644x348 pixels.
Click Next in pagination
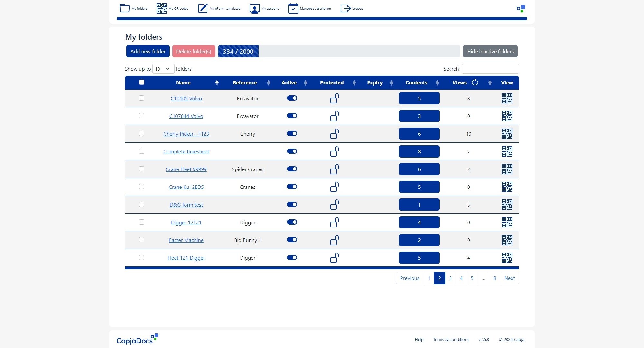509,278
